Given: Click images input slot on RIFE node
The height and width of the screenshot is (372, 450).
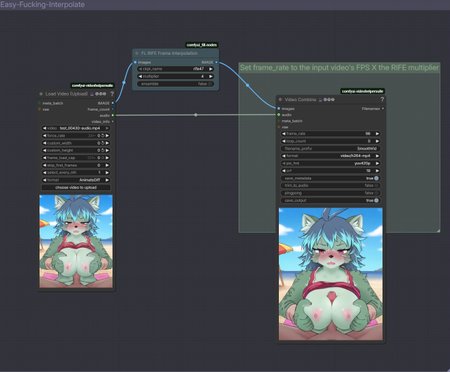Looking at the screenshot, I should tap(135, 62).
